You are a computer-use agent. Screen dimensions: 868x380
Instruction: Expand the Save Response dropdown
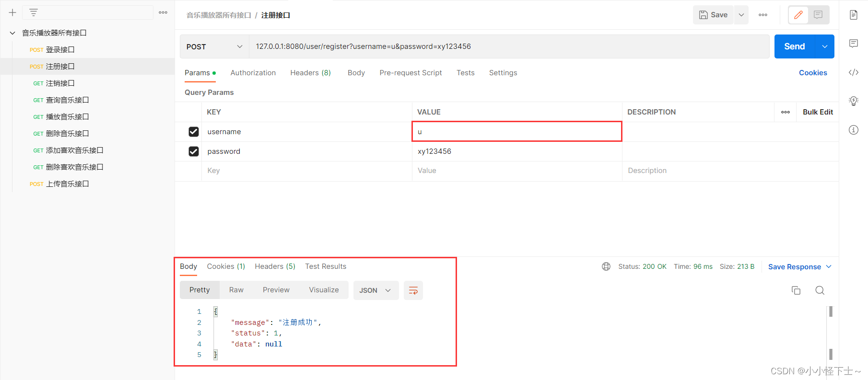829,267
